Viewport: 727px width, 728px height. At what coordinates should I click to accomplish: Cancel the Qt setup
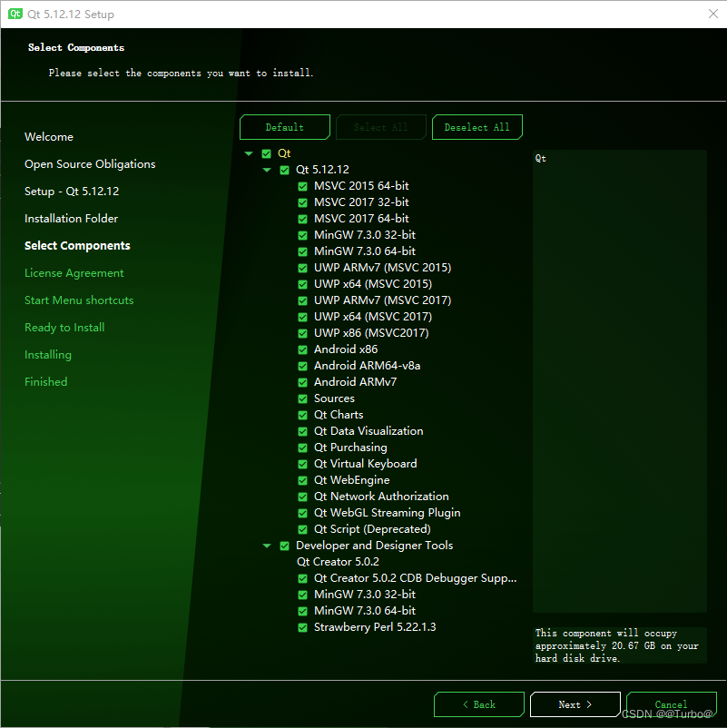click(x=672, y=704)
